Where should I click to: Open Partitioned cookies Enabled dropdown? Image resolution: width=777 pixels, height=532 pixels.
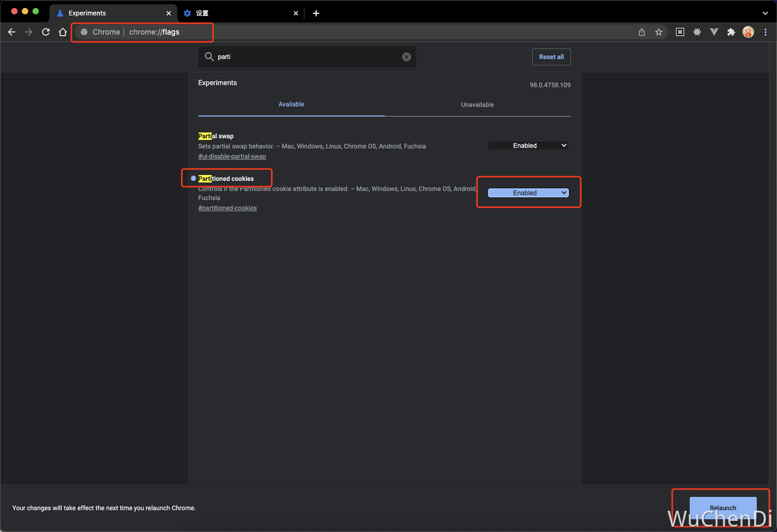point(528,193)
